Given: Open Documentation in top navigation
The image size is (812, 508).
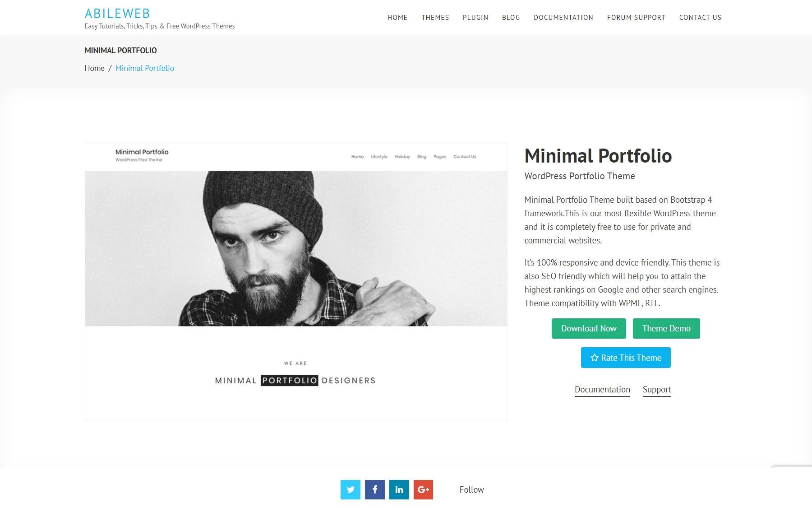Looking at the screenshot, I should click(x=563, y=18).
